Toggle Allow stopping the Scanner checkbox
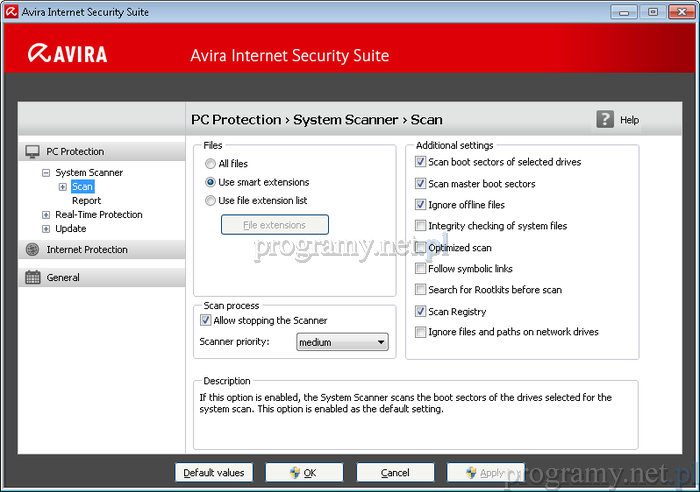This screenshot has height=492, width=700. pos(206,320)
